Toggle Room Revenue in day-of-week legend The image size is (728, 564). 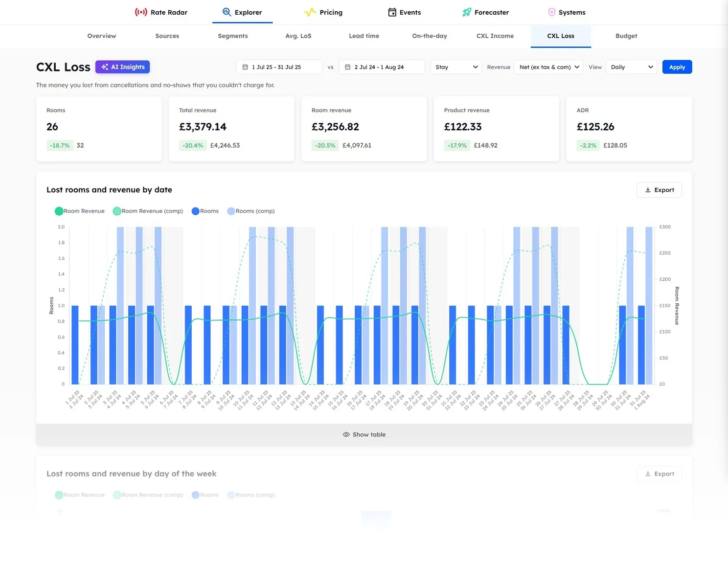tap(80, 495)
